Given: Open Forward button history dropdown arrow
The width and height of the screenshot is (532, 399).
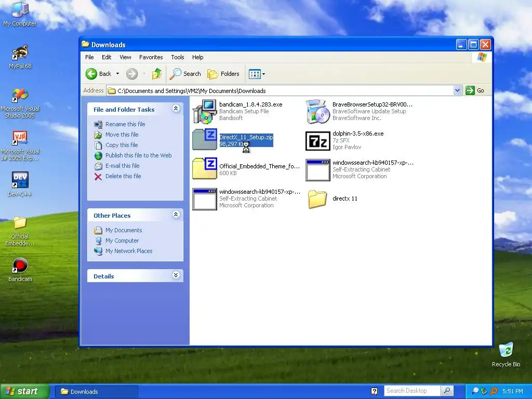Looking at the screenshot, I should coord(144,74).
